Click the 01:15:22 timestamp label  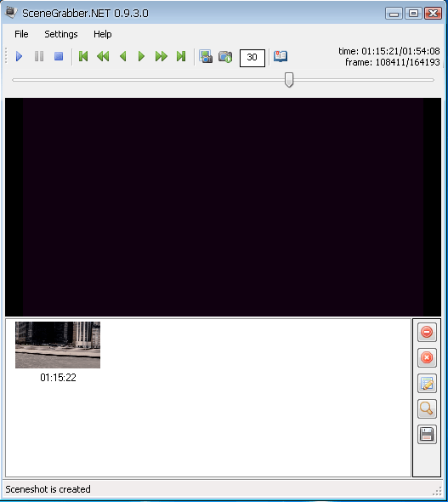(x=58, y=378)
